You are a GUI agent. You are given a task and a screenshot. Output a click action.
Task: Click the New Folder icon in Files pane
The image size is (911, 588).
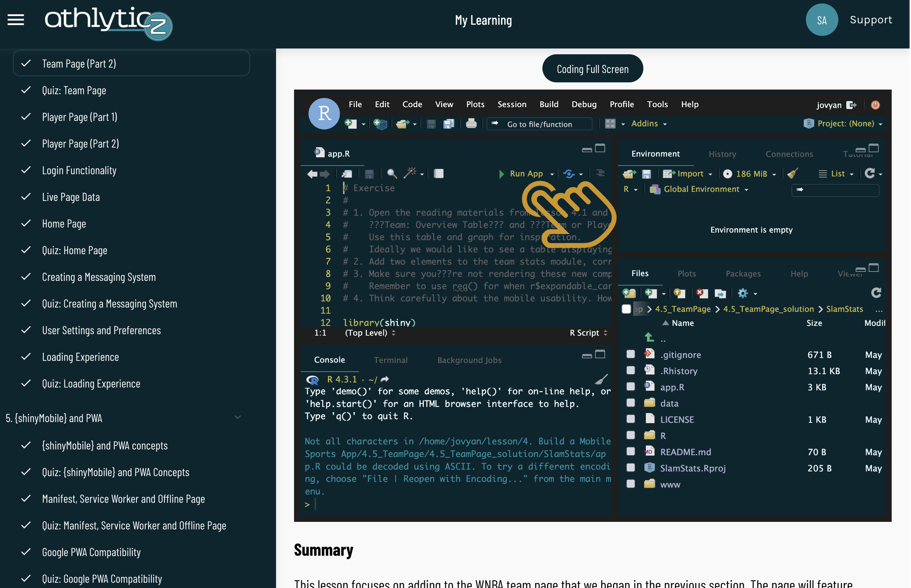pyautogui.click(x=629, y=294)
